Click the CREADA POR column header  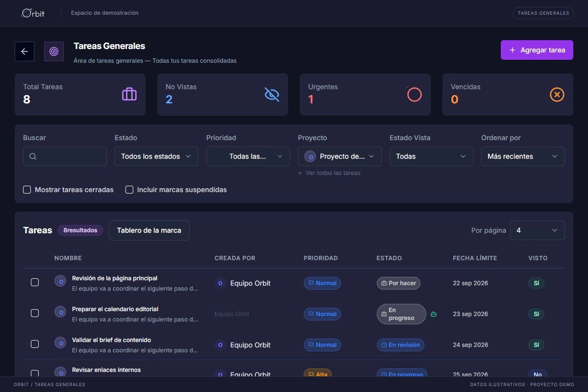[235, 258]
